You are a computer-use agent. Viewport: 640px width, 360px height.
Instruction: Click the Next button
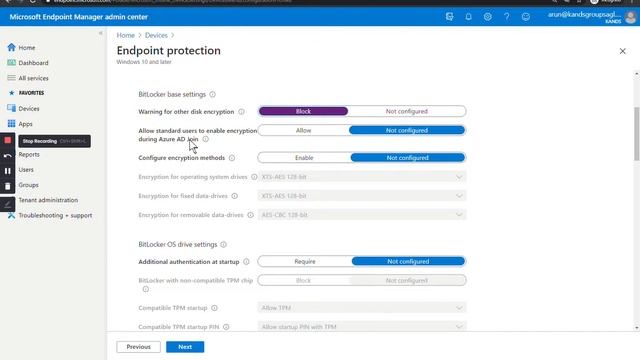coord(185,347)
